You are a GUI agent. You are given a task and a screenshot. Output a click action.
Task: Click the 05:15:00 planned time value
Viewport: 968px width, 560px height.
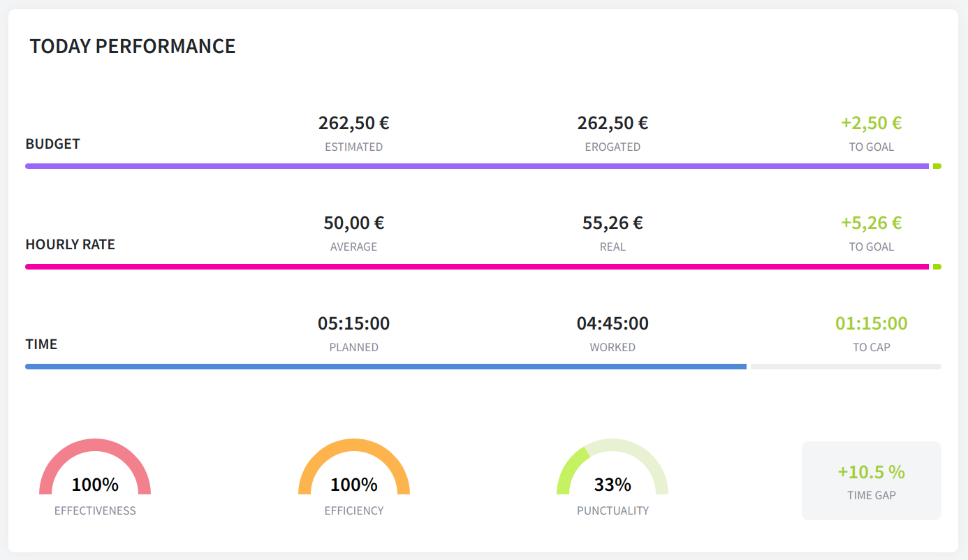[x=354, y=323]
